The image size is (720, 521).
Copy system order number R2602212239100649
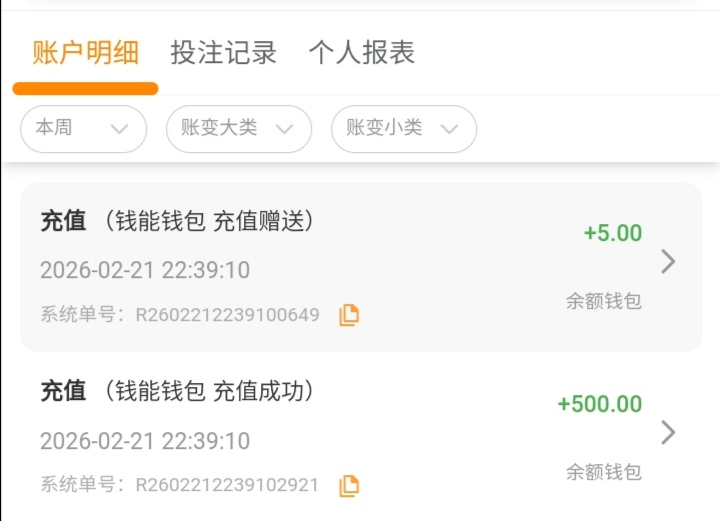(348, 315)
